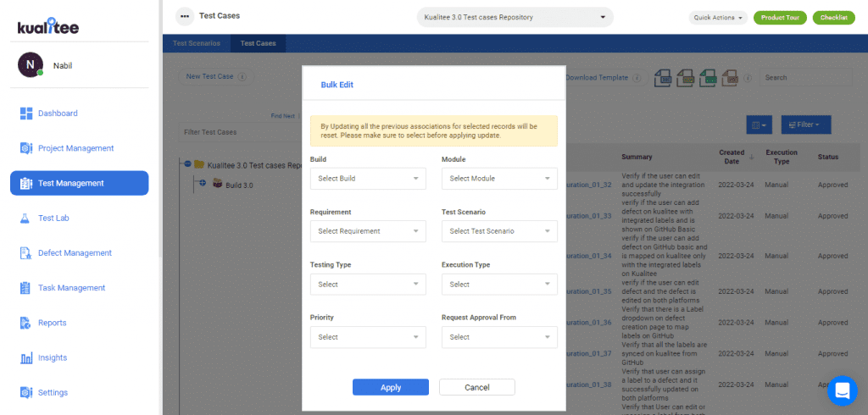Click the Execution Type column header
This screenshot has width=868, height=415.
pos(781,157)
